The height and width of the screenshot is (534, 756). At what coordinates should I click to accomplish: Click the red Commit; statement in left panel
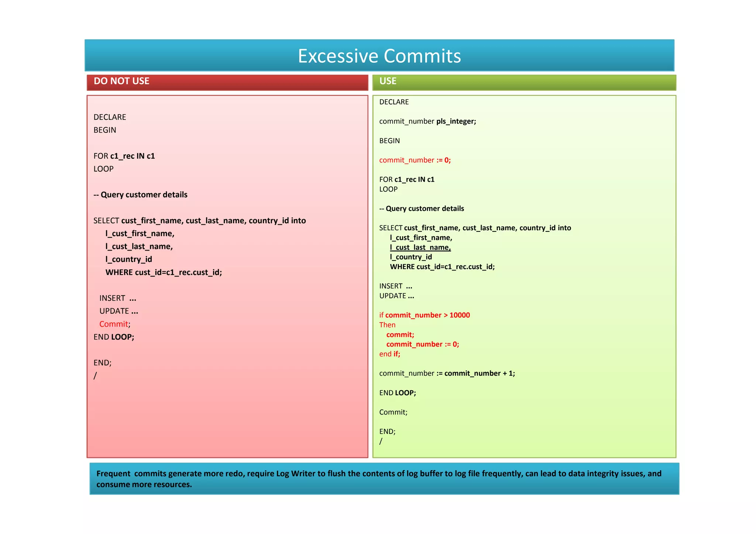(x=114, y=324)
